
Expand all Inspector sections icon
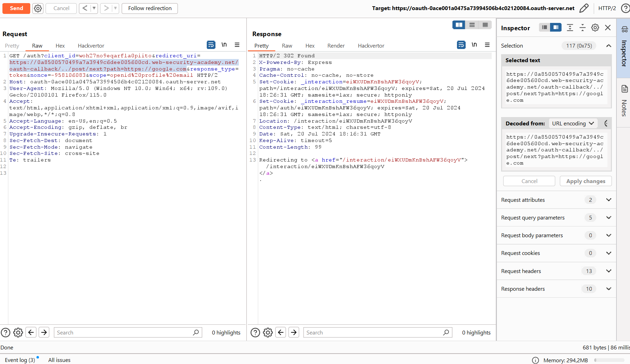tap(570, 28)
